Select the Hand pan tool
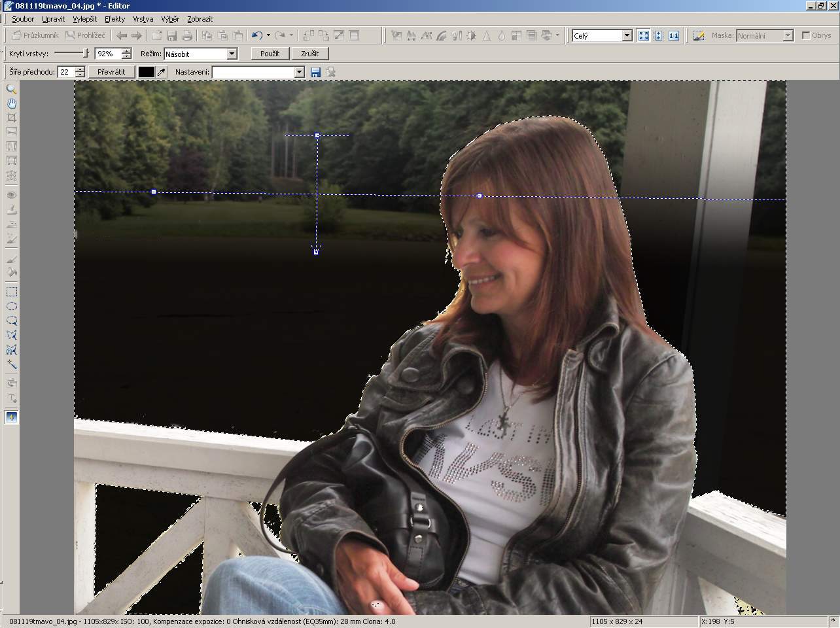This screenshot has width=840, height=628. point(11,103)
